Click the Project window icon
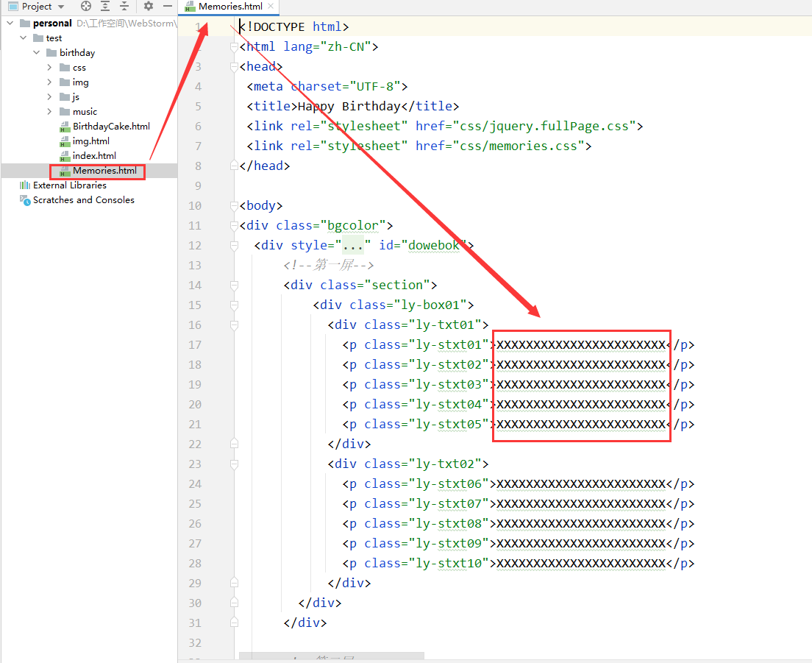Image resolution: width=812 pixels, height=663 pixels. pos(13,6)
